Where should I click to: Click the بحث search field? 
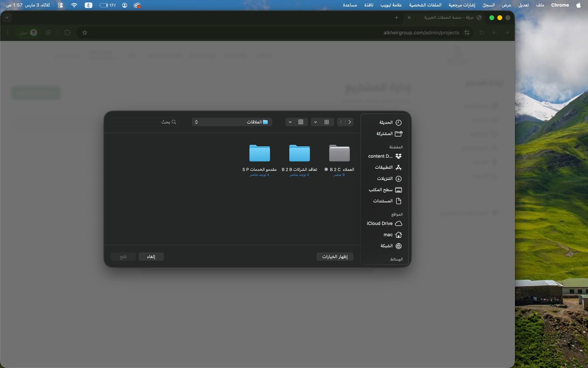point(145,122)
